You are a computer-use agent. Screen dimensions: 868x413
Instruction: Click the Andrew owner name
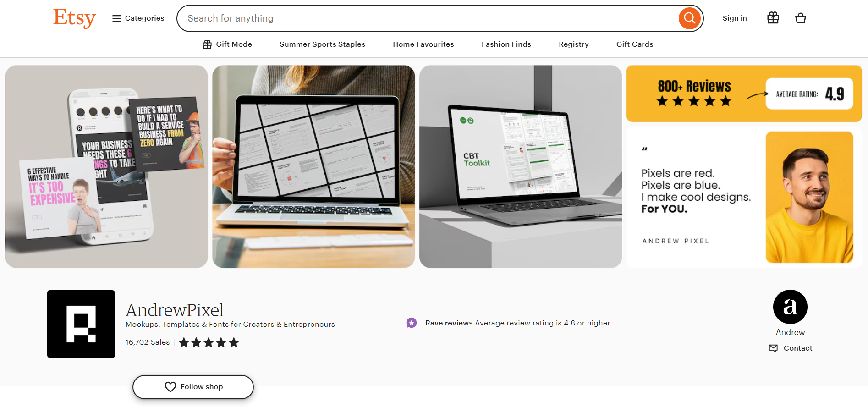(x=790, y=332)
